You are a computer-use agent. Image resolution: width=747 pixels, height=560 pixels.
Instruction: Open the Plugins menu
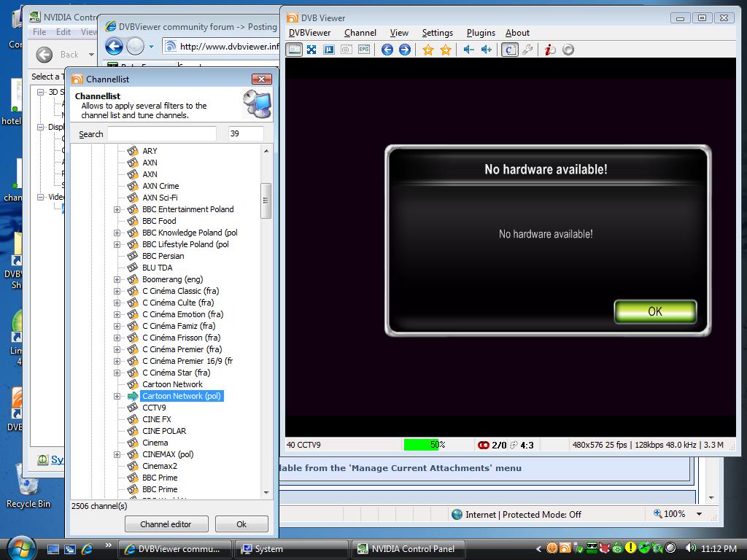click(x=481, y=33)
